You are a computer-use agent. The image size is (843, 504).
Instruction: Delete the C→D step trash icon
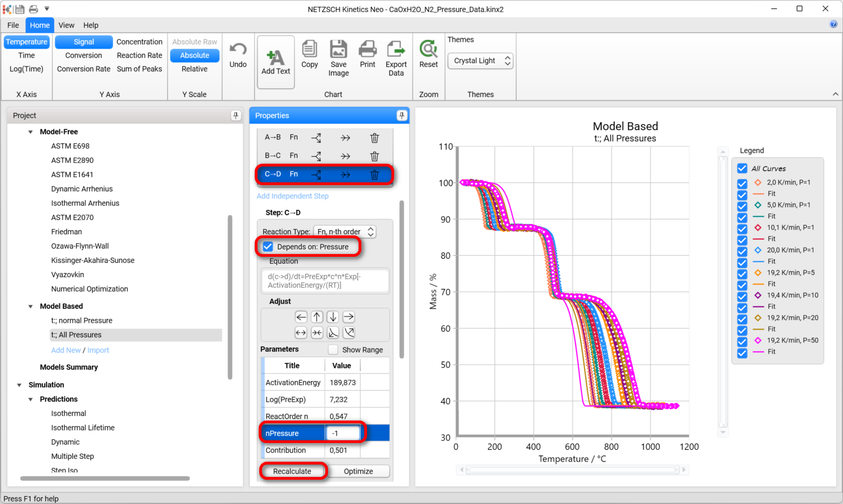(374, 174)
